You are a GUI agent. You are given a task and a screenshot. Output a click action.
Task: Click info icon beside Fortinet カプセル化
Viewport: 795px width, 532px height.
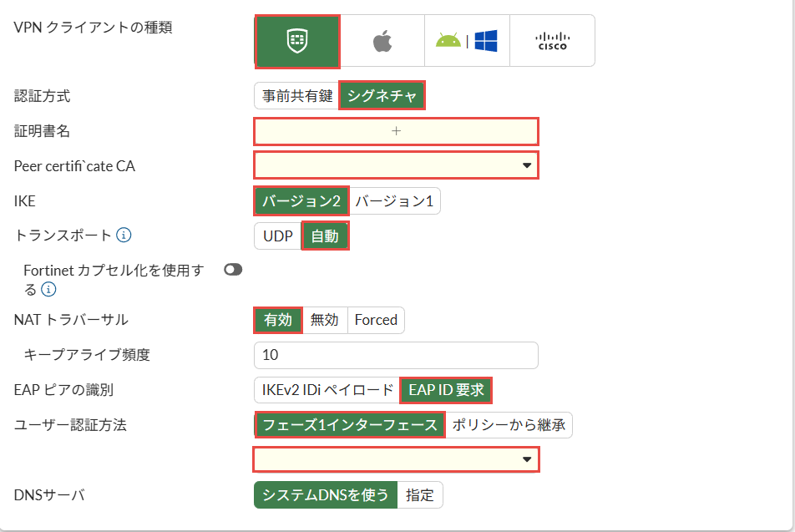49,290
